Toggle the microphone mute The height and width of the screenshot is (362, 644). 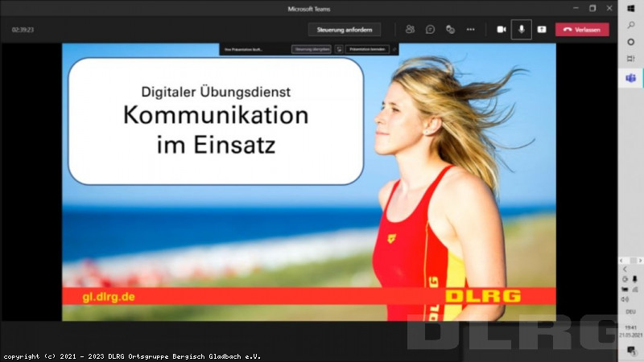pos(521,30)
